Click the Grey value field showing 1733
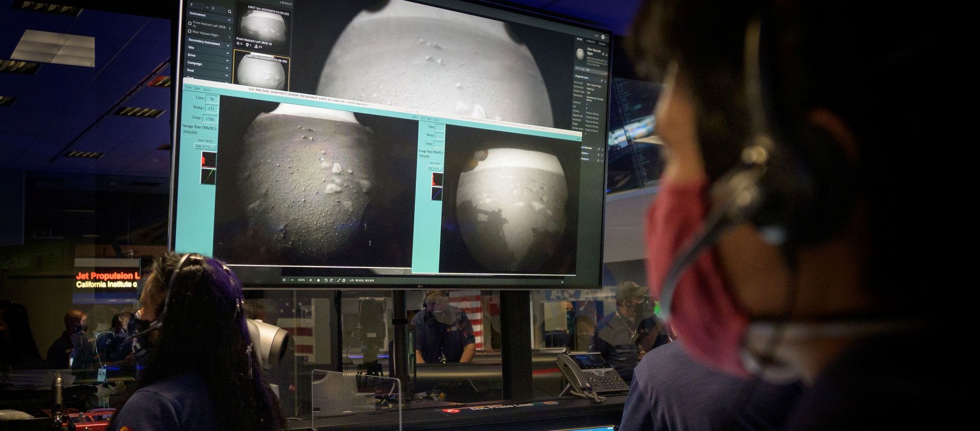The image size is (980, 431). click(x=210, y=118)
